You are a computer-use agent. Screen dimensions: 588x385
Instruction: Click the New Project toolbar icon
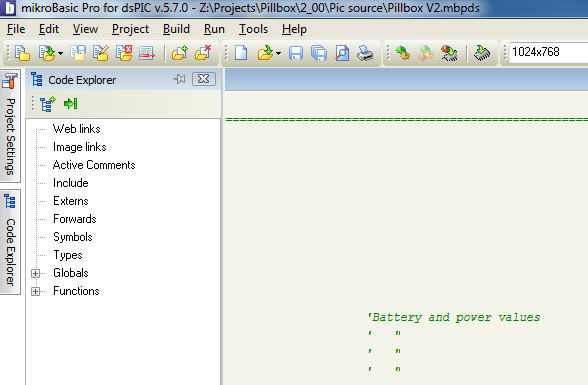22,53
